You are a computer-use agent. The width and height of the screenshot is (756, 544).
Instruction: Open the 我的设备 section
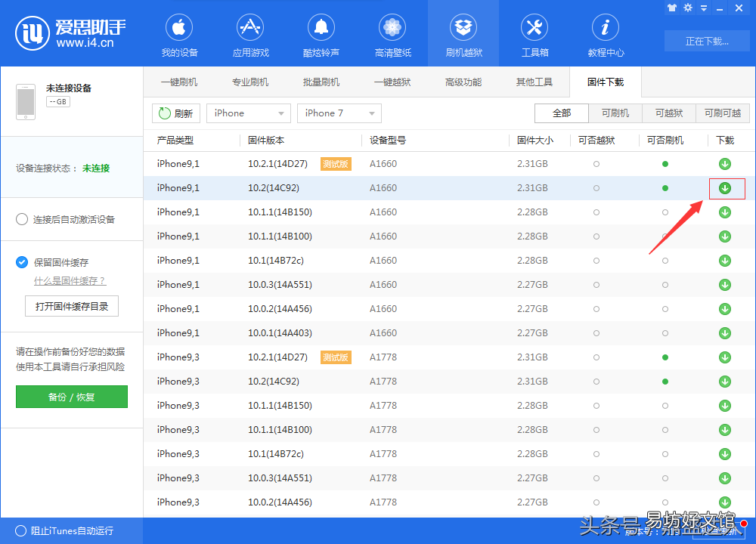(x=179, y=36)
